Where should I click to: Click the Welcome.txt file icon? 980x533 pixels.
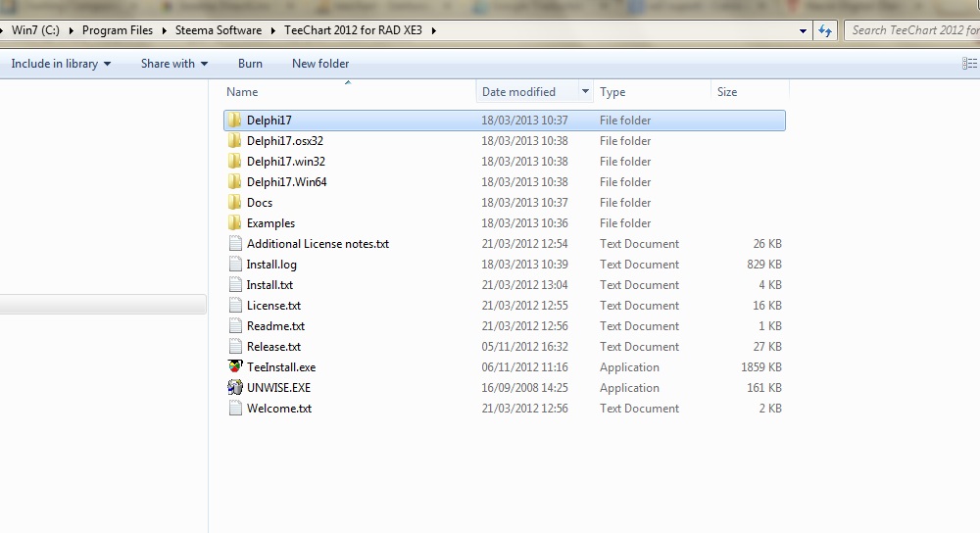[x=235, y=408]
